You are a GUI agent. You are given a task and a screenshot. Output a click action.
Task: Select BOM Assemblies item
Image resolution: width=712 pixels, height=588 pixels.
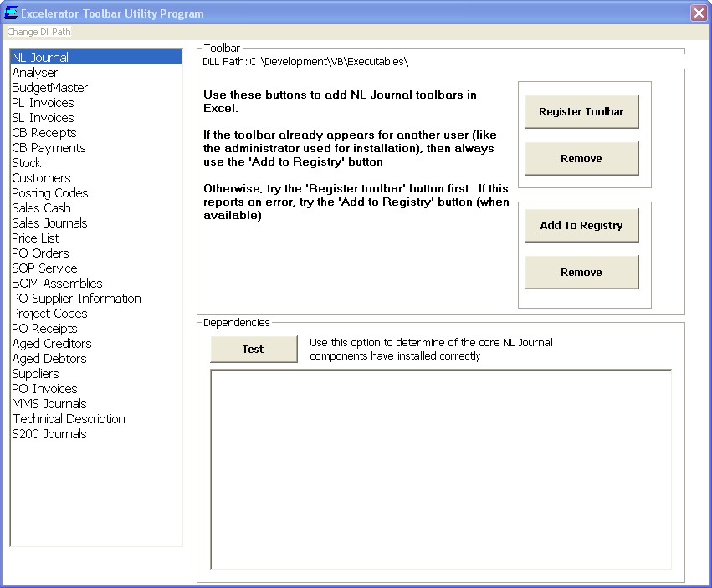96,283
